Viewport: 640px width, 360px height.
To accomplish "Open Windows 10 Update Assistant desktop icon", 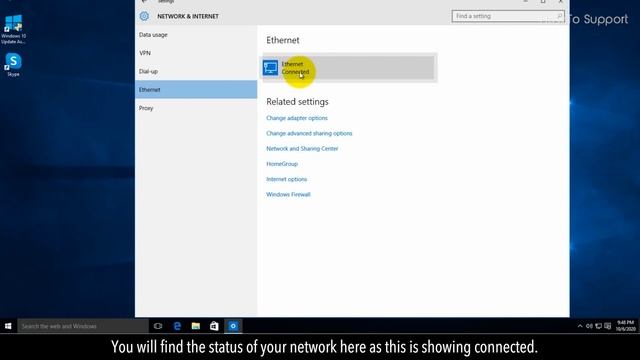I will pyautogui.click(x=13, y=29).
